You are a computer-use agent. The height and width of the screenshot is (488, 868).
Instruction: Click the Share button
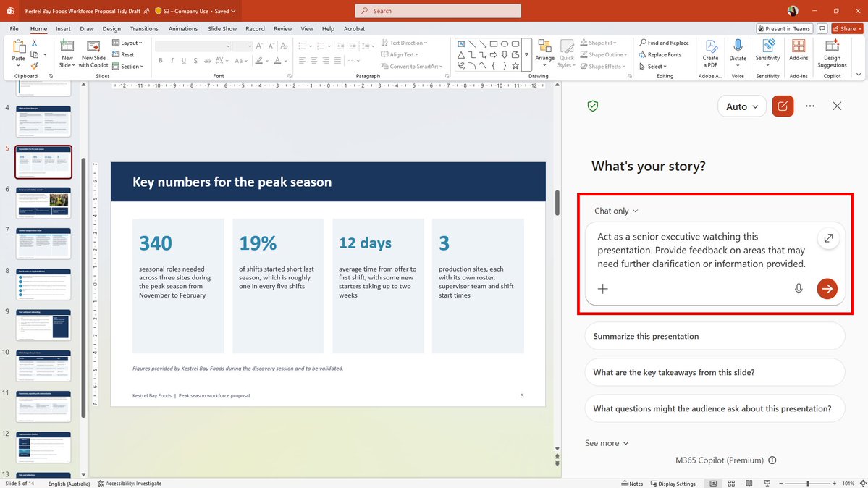tap(847, 29)
